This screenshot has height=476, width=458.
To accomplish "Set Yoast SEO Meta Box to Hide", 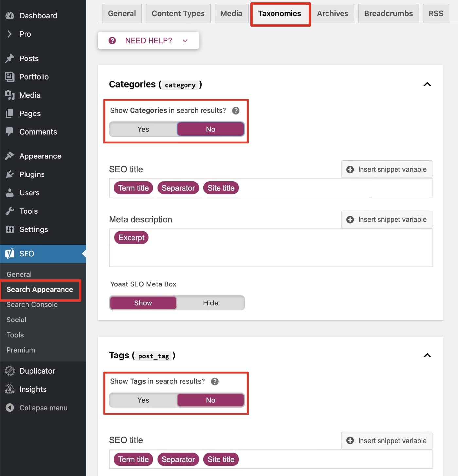I will pyautogui.click(x=210, y=303).
